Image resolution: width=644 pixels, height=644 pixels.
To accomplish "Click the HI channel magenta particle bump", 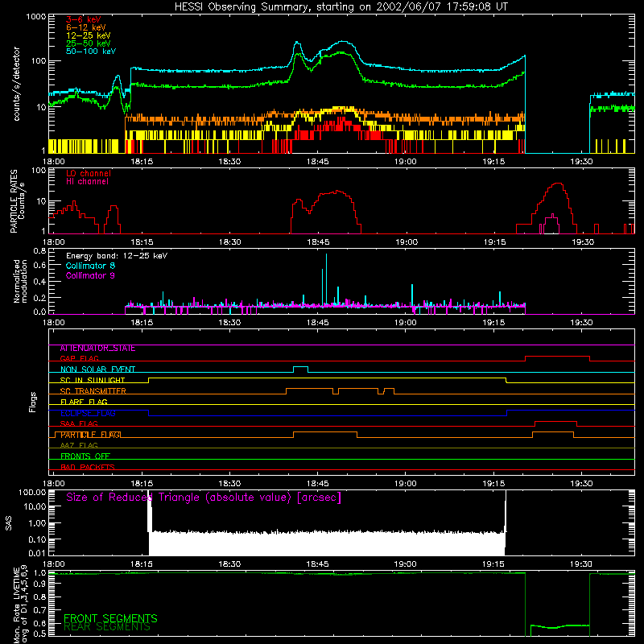I will click(x=550, y=224).
